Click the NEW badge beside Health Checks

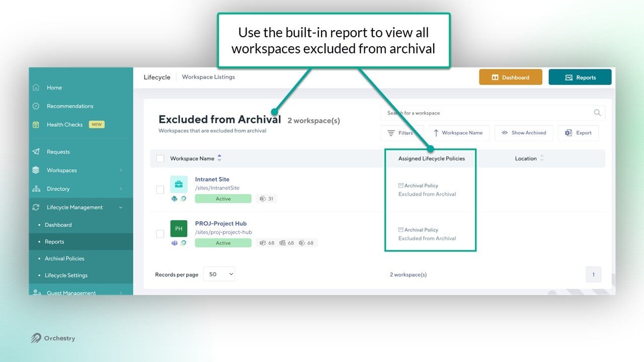97,125
